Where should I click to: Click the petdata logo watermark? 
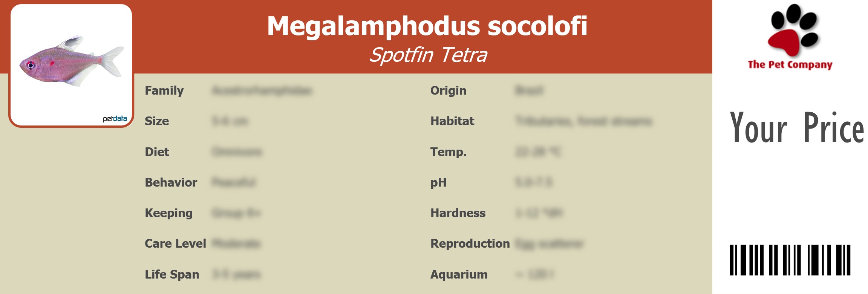[x=115, y=119]
